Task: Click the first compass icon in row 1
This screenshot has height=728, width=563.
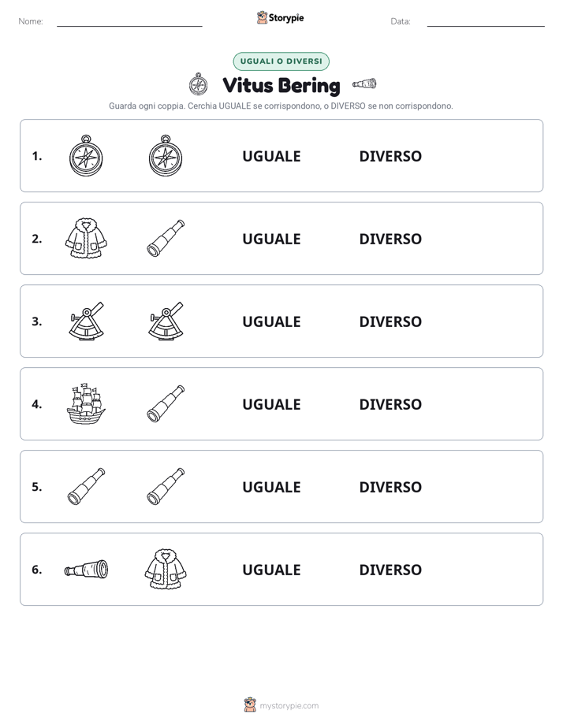Action: tap(86, 155)
